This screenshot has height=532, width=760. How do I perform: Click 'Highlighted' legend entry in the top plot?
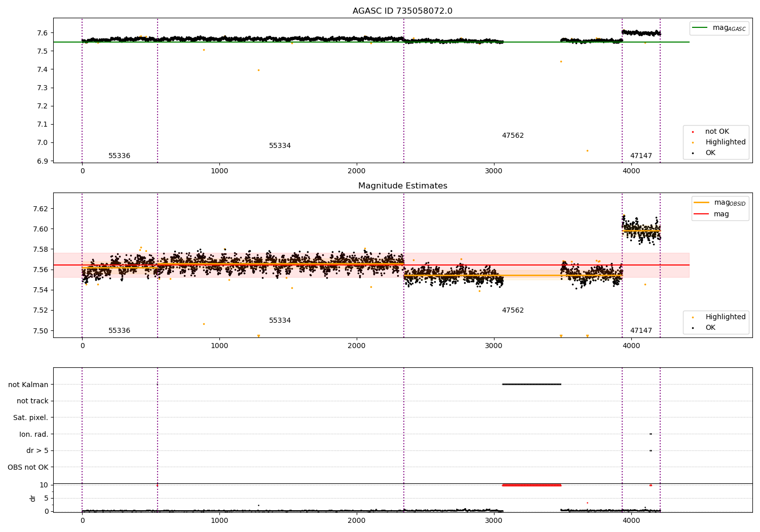tap(726, 142)
